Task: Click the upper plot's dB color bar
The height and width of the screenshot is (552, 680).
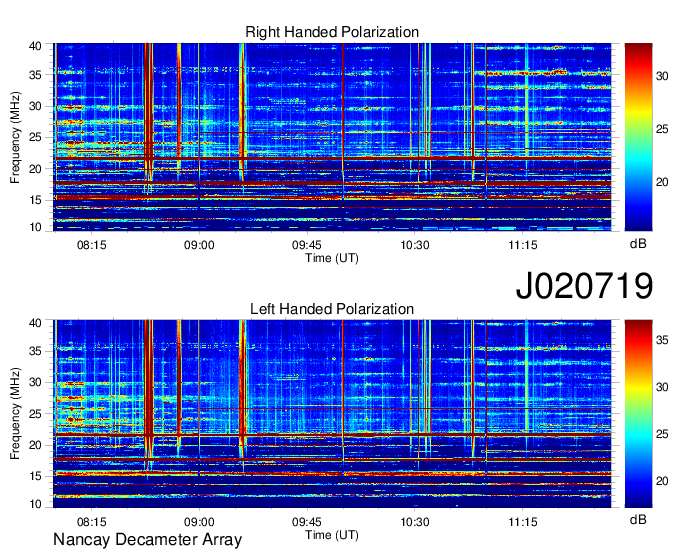Action: click(x=638, y=137)
